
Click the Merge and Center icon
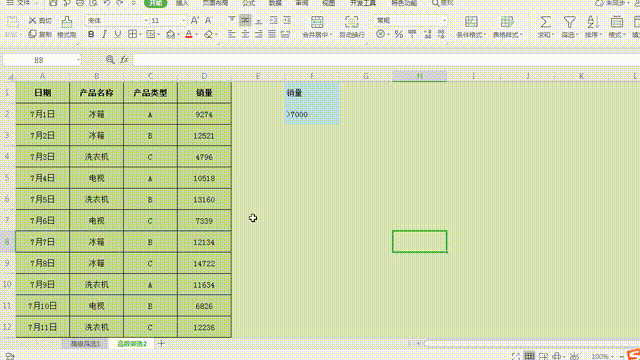(317, 22)
